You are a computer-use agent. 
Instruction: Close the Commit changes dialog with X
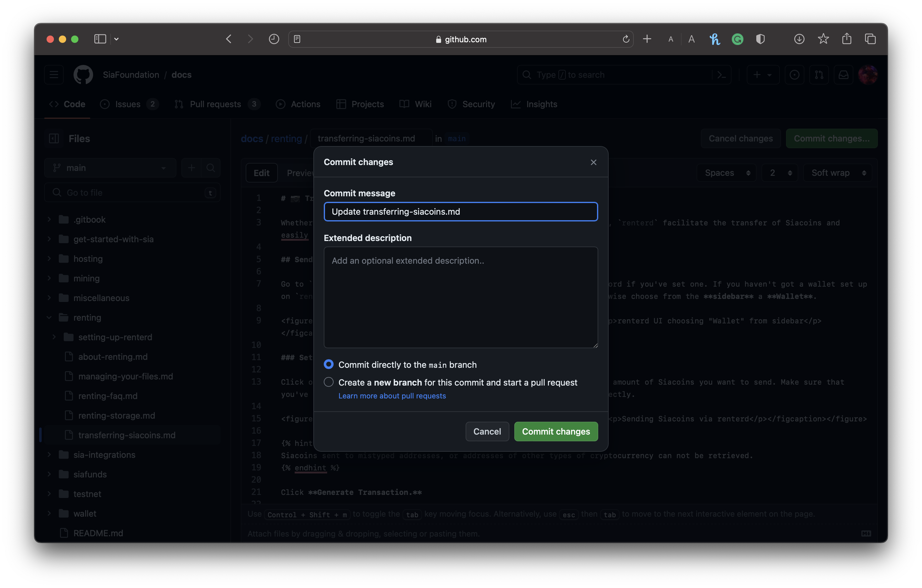[x=593, y=162]
